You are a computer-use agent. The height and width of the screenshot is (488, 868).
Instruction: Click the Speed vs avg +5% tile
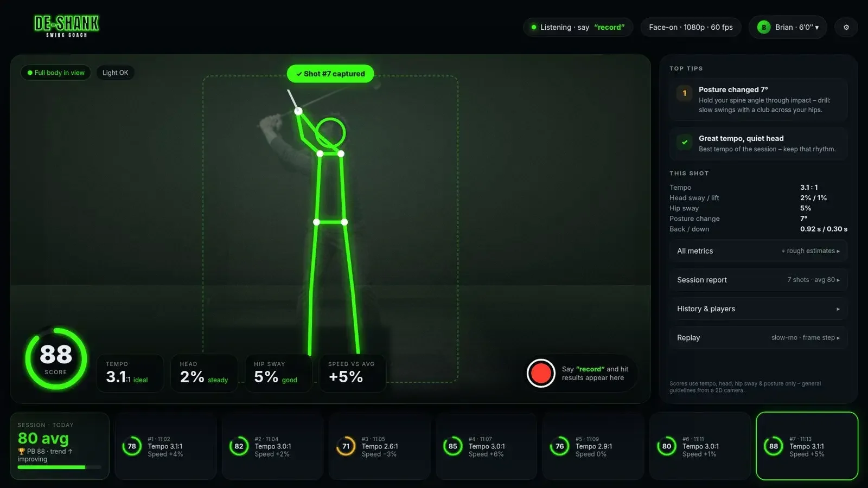point(352,373)
